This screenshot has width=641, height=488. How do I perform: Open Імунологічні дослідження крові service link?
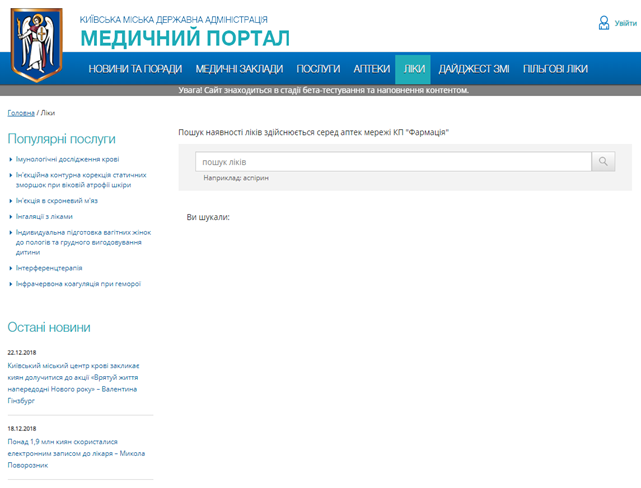pos(67,159)
